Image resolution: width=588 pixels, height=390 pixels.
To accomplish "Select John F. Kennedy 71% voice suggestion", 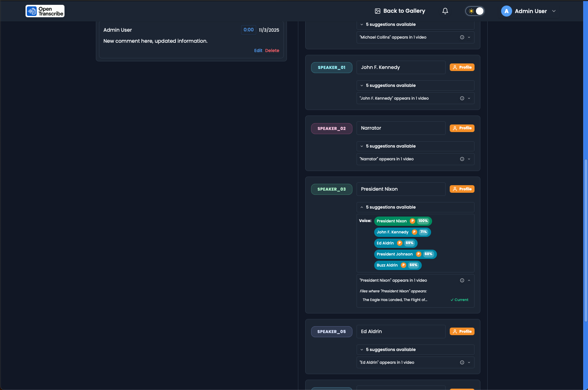I will tap(402, 232).
